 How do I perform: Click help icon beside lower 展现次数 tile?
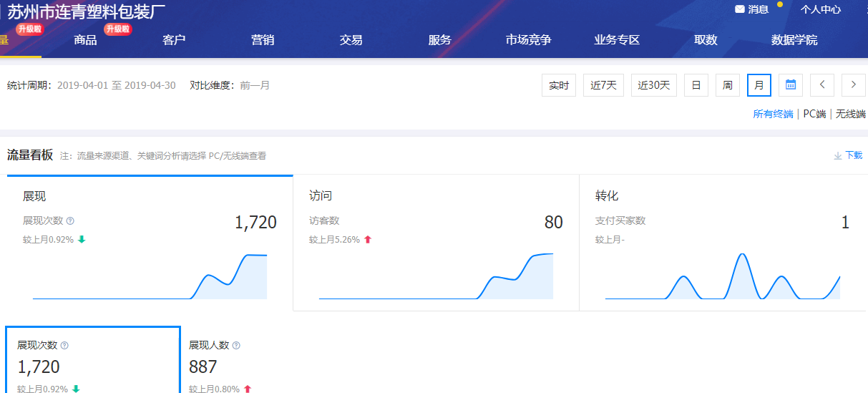pos(64,345)
